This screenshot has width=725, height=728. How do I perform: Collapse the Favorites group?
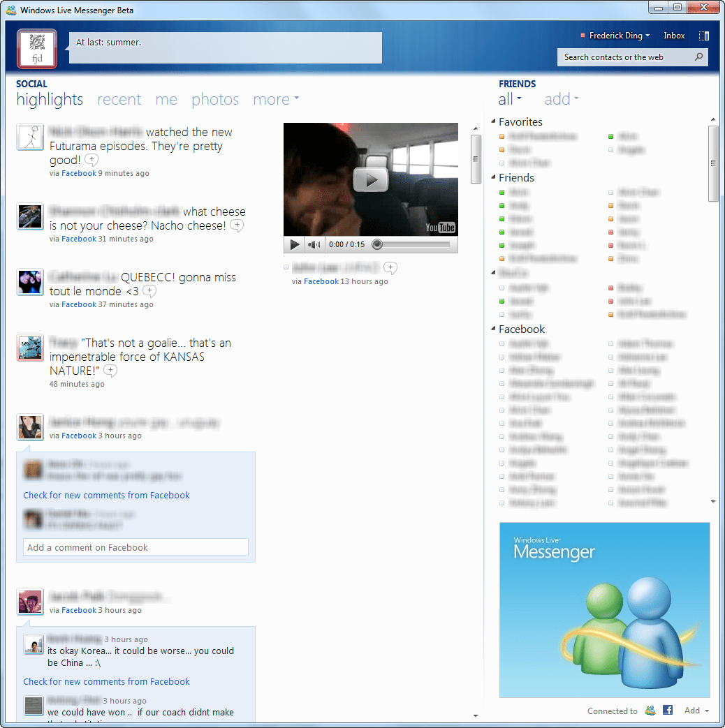pyautogui.click(x=493, y=121)
